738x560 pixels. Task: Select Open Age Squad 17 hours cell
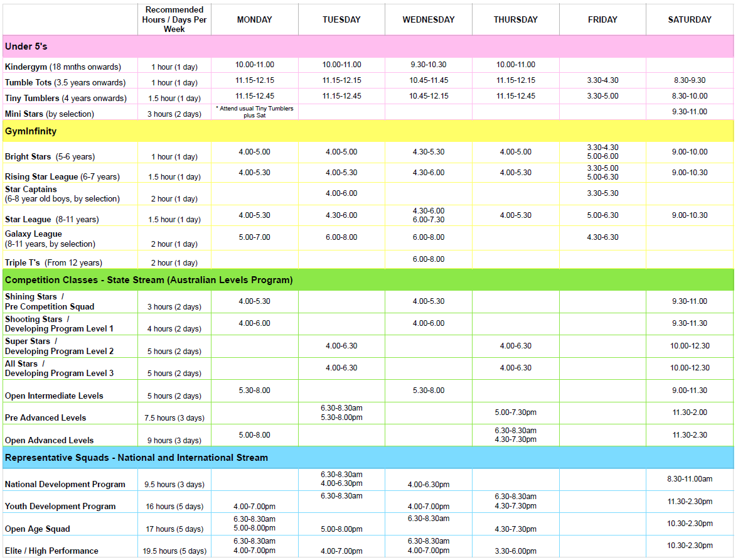(x=174, y=529)
